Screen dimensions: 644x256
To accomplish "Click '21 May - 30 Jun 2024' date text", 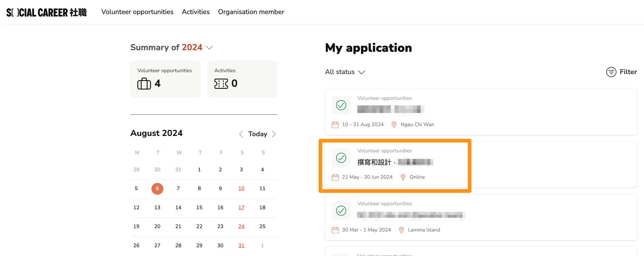I will [367, 177].
